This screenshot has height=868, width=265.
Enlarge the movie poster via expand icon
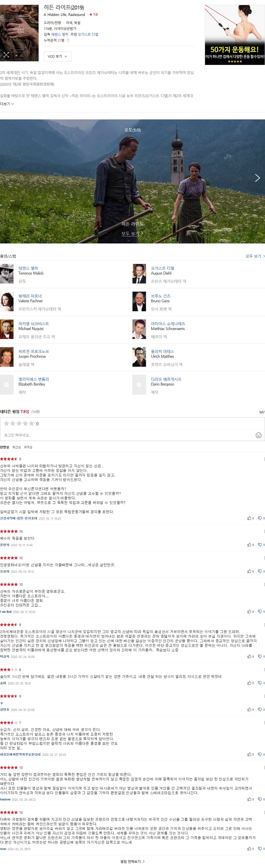[6, 55]
